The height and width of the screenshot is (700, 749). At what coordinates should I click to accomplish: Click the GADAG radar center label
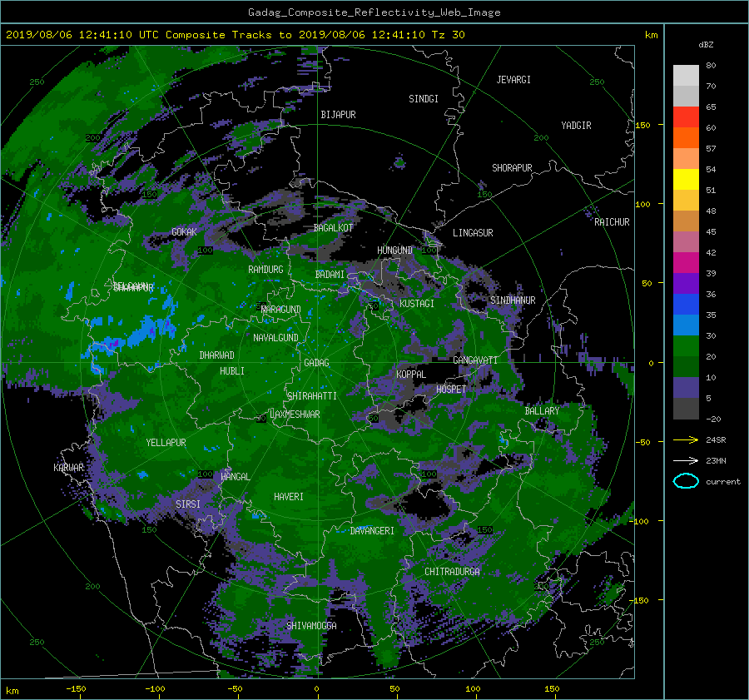[317, 363]
